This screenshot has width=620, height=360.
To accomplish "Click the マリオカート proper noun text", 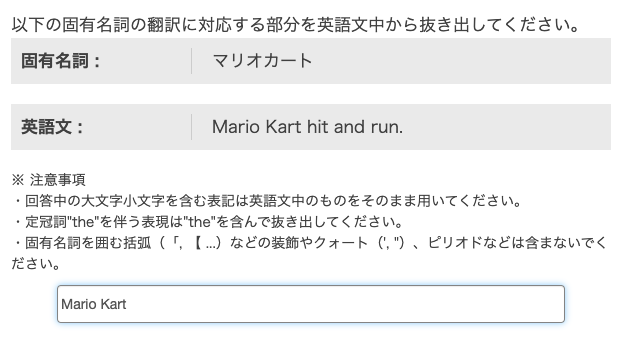I will pos(263,61).
